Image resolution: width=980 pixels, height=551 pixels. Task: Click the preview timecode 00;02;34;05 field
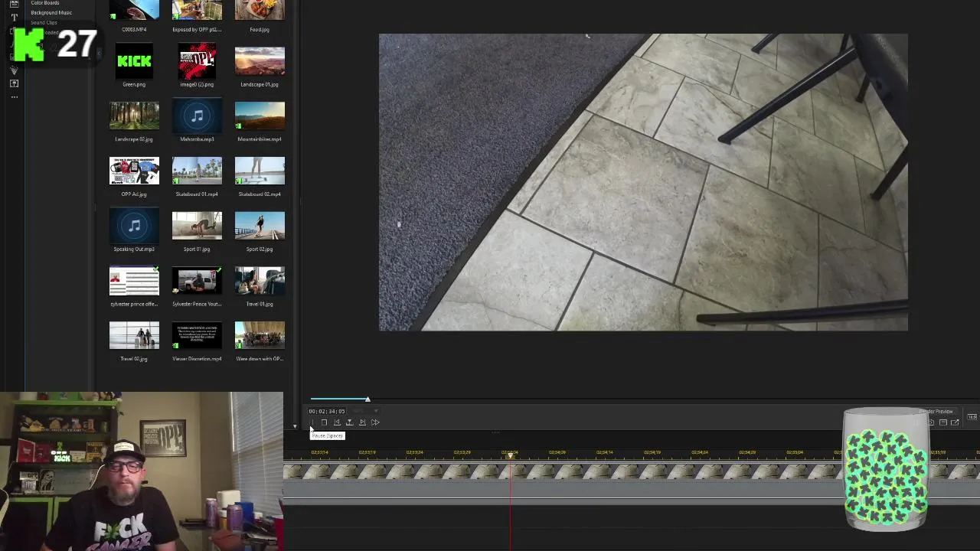(327, 411)
